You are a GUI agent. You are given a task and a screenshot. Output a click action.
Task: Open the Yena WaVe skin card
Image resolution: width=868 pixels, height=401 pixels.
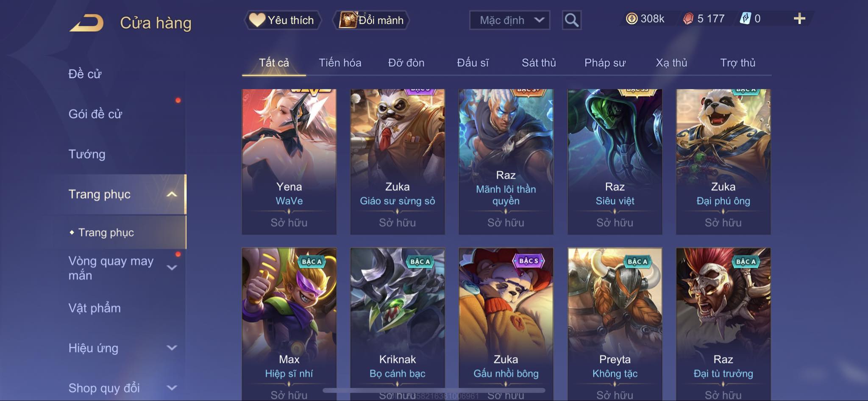click(289, 161)
